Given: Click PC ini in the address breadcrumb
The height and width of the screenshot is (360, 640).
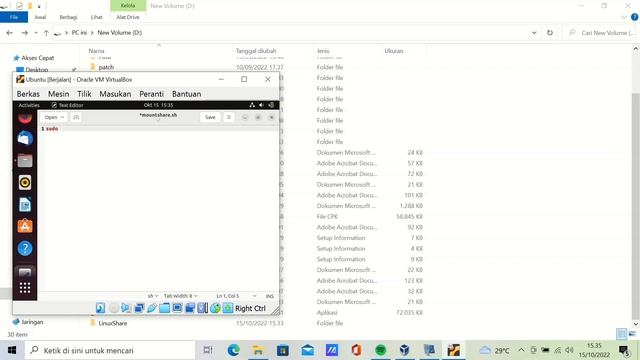Looking at the screenshot, I should [x=79, y=33].
